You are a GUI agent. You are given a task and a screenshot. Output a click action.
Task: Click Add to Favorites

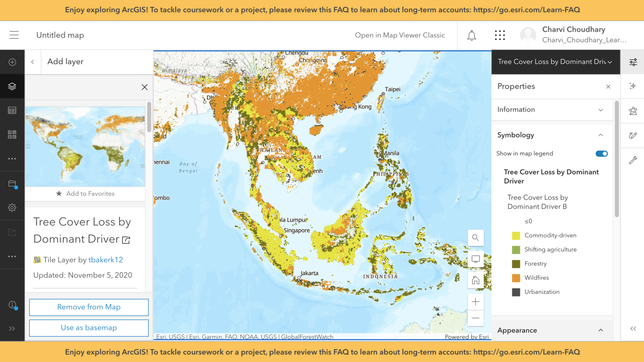coord(85,193)
